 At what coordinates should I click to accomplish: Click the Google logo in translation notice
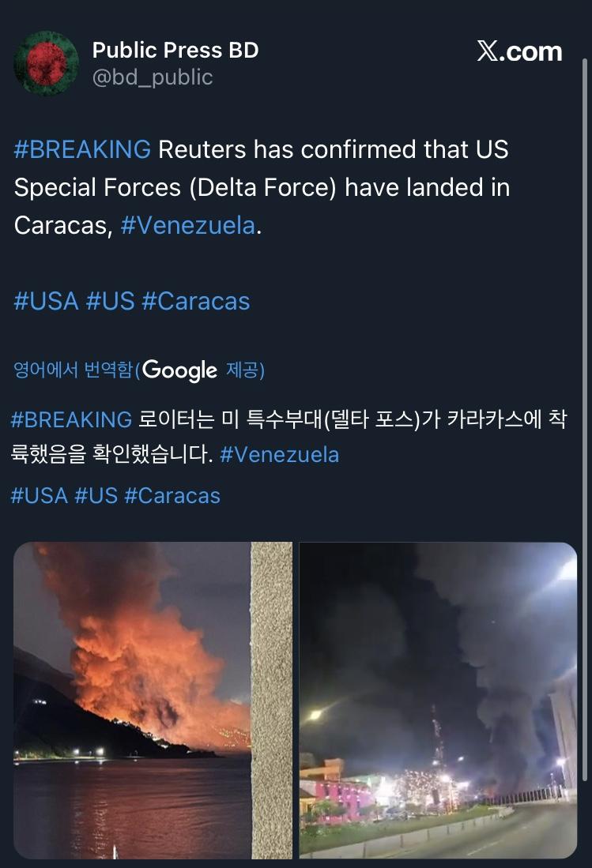pos(180,370)
